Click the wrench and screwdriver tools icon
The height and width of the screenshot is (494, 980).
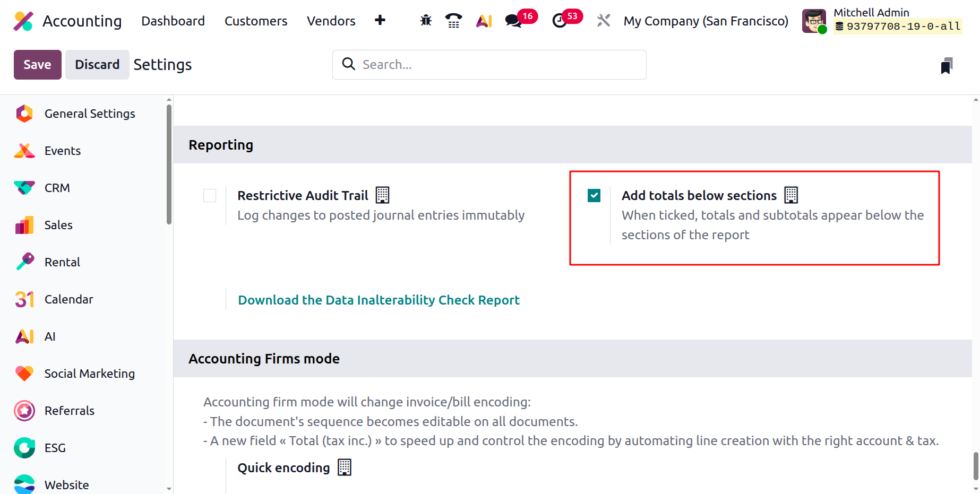[604, 21]
